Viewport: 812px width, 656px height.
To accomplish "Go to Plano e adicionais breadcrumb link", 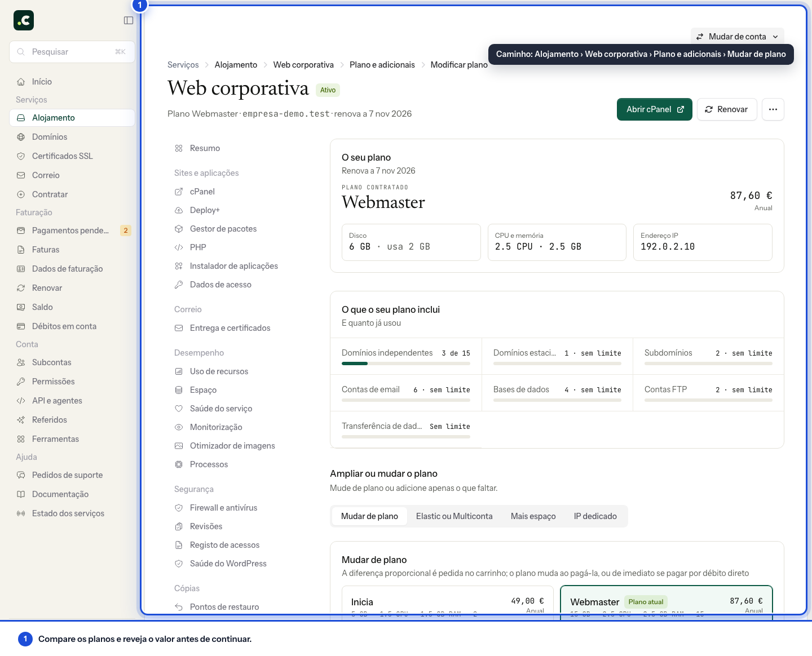I will pos(382,65).
